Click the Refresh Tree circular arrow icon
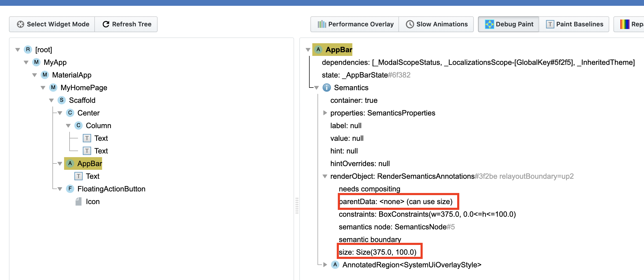This screenshot has width=644, height=280. [x=106, y=24]
